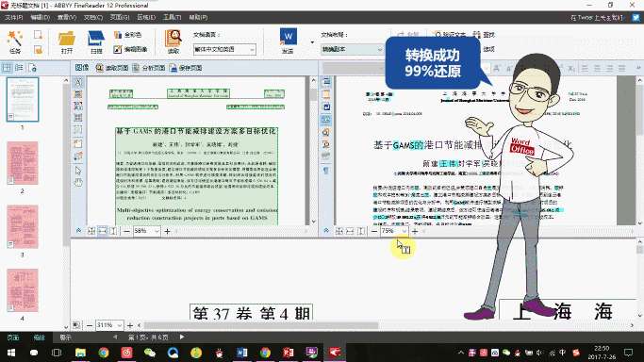Click the Edit Image (编辑图像) button
644x362 pixels.
pos(130,49)
